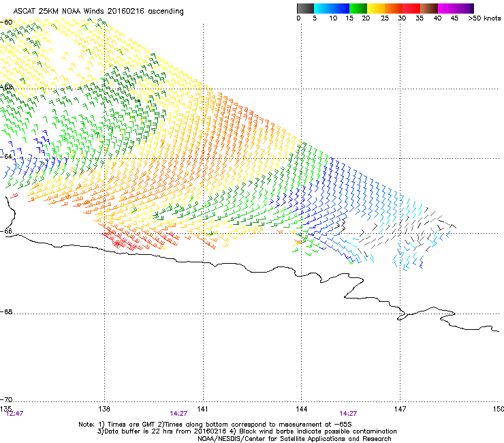Click the ">50 knots" legend label

tap(484, 18)
